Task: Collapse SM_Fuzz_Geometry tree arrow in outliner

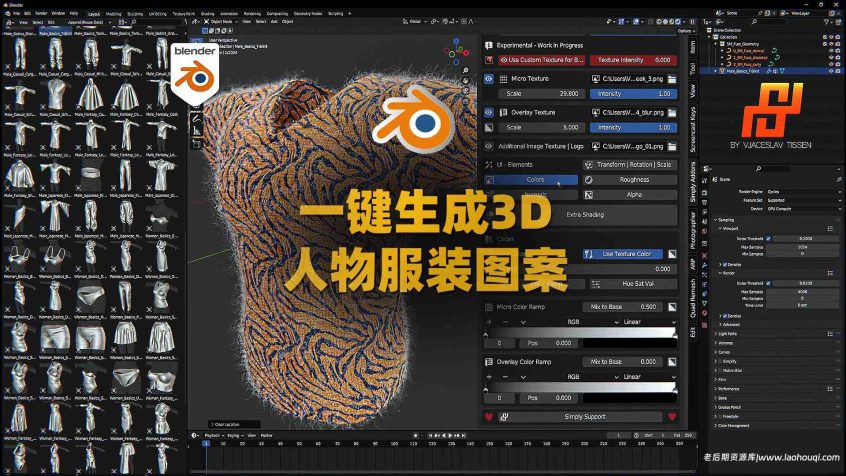Action: [717, 44]
